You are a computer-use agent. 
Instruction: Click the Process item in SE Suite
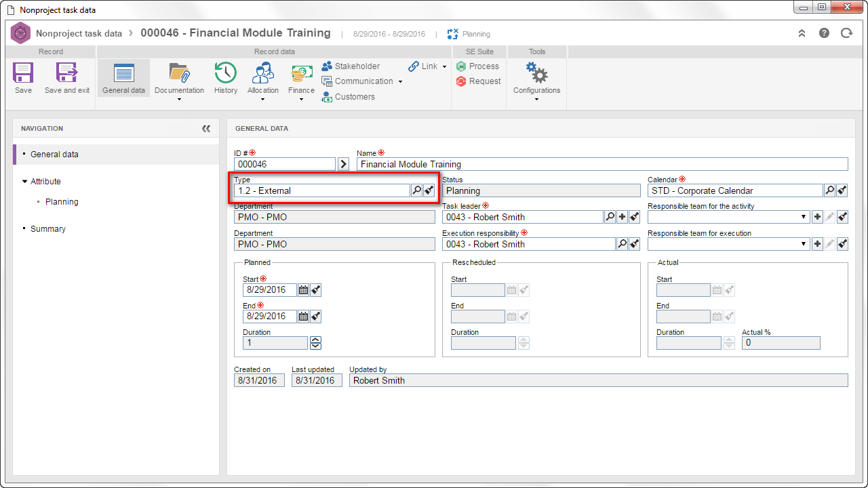click(478, 66)
